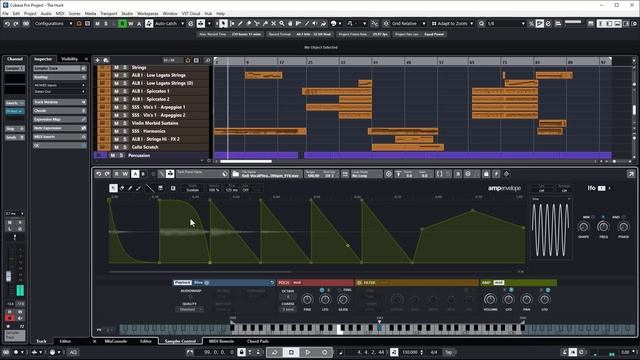The height and width of the screenshot is (360, 640).
Task: Toggle green Read automation R button
Action: click(x=122, y=24)
